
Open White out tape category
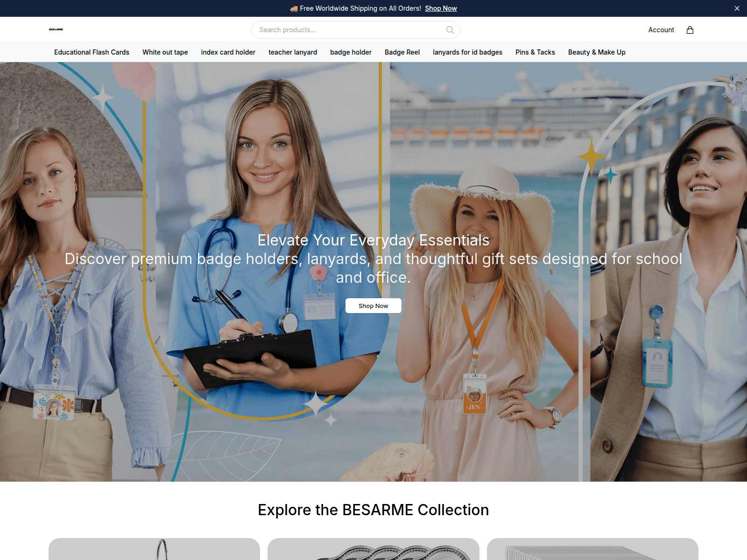(x=165, y=52)
